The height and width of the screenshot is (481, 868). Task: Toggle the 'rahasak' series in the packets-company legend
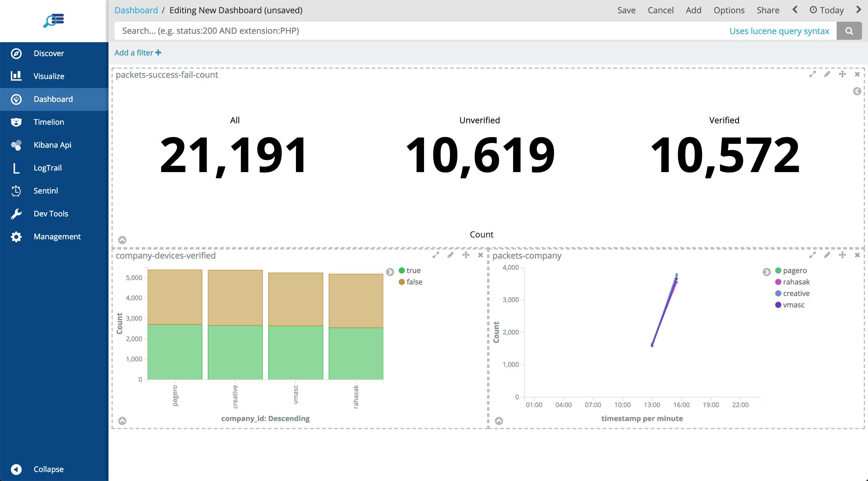point(796,282)
